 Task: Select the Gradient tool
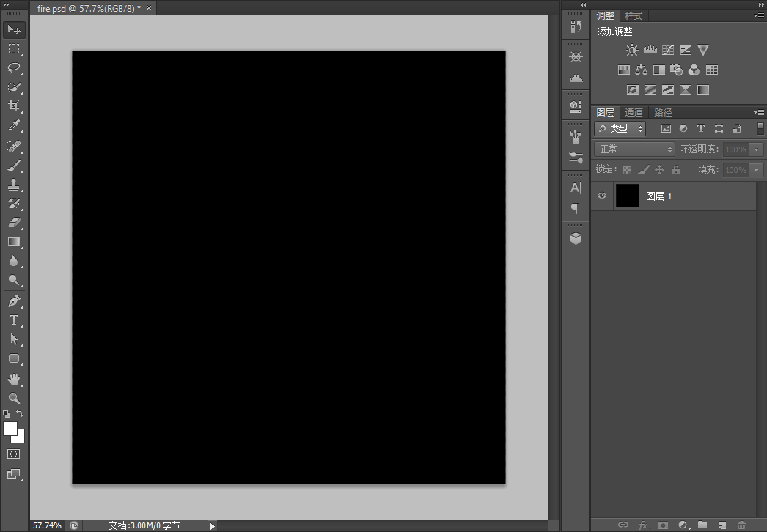[14, 242]
